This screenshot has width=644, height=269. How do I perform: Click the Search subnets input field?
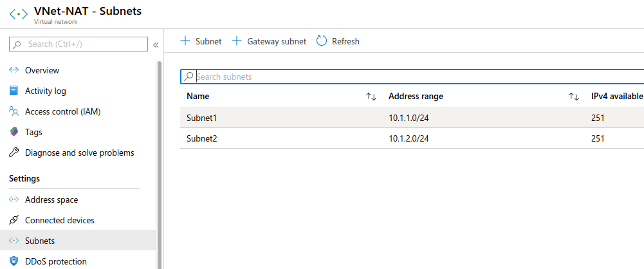coord(412,77)
